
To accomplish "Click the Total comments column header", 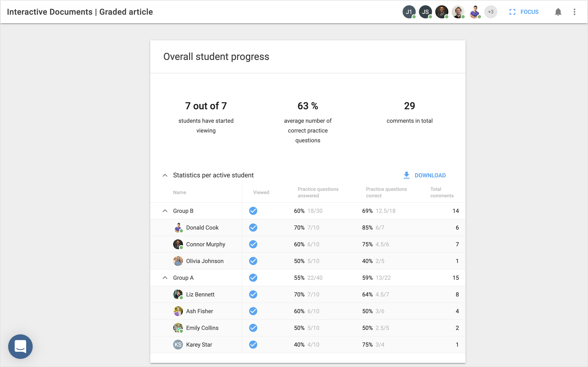I will pyautogui.click(x=441, y=192).
